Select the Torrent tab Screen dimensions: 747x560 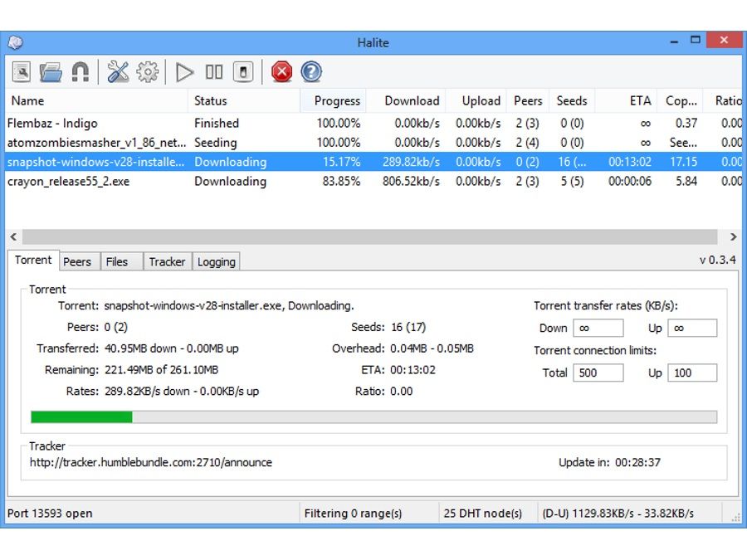pos(32,260)
